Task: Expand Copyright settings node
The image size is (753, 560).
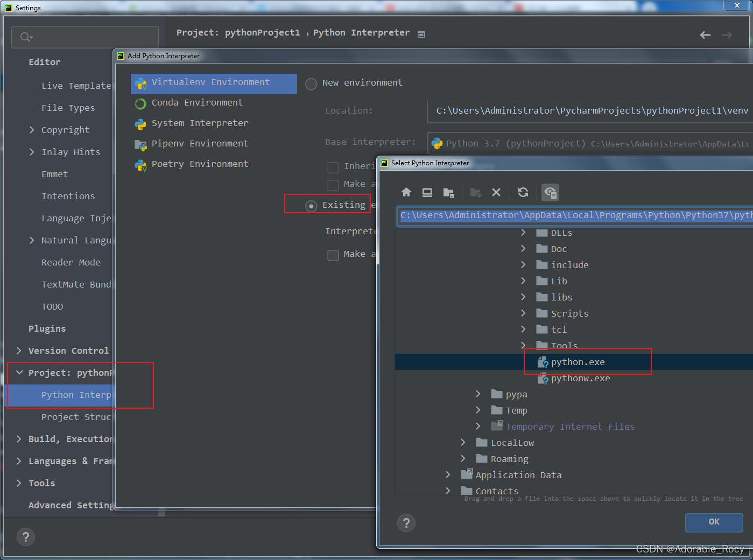Action: coord(32,130)
